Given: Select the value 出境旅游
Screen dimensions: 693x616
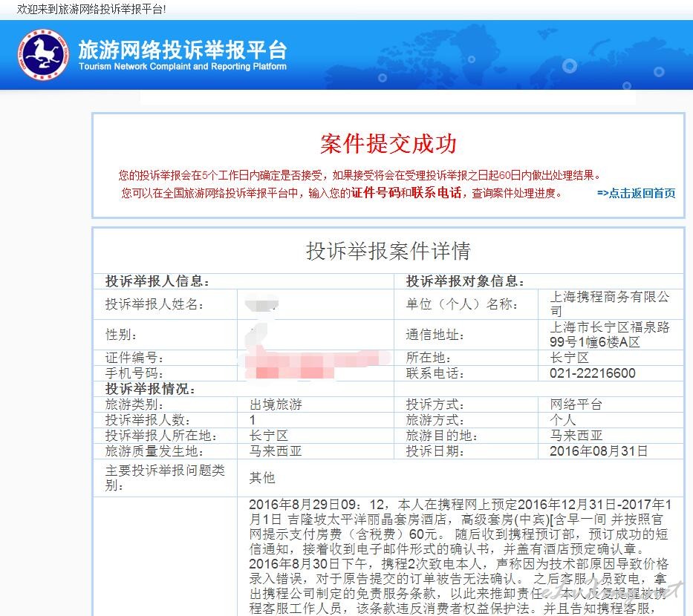Looking at the screenshot, I should [x=276, y=404].
